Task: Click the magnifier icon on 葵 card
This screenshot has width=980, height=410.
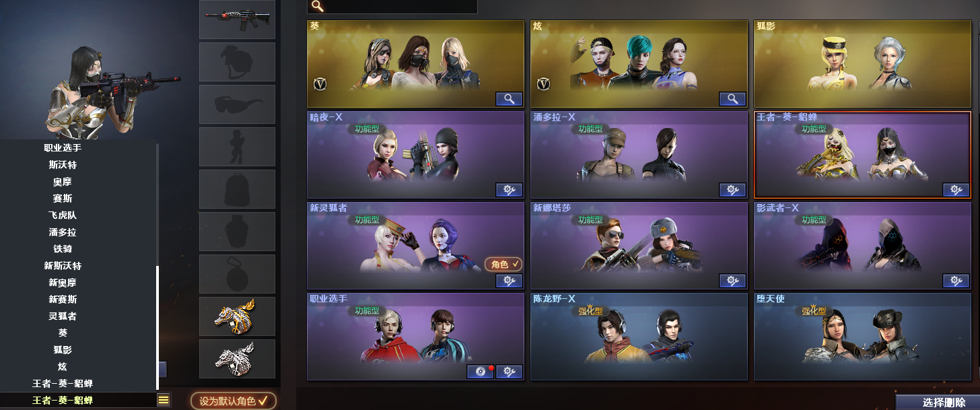Action: point(509,99)
